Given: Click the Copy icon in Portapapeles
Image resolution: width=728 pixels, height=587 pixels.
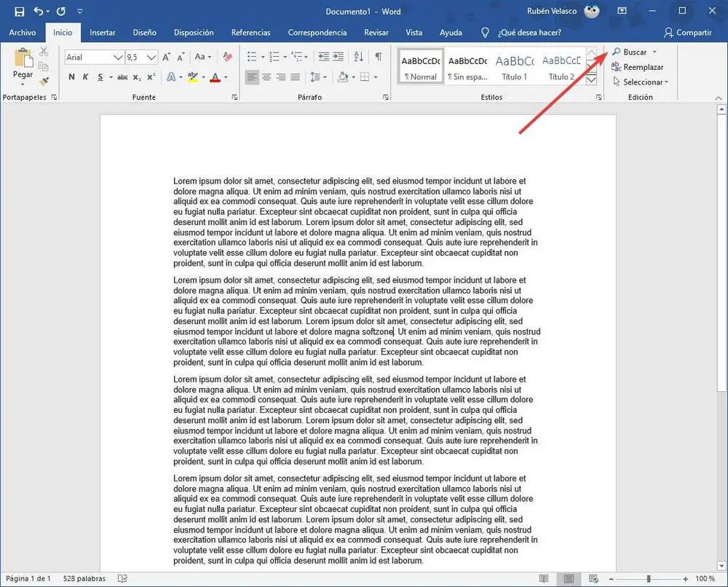Looking at the screenshot, I should [44, 66].
